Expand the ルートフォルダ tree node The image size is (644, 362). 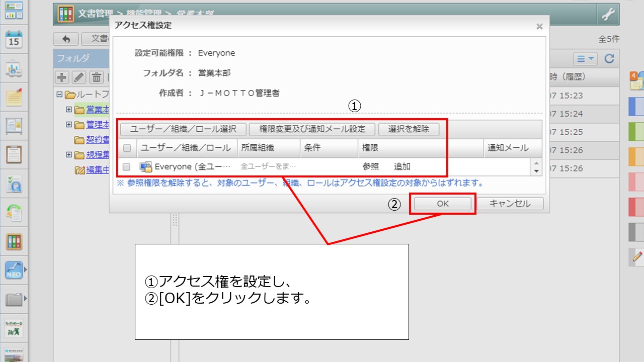[59, 94]
